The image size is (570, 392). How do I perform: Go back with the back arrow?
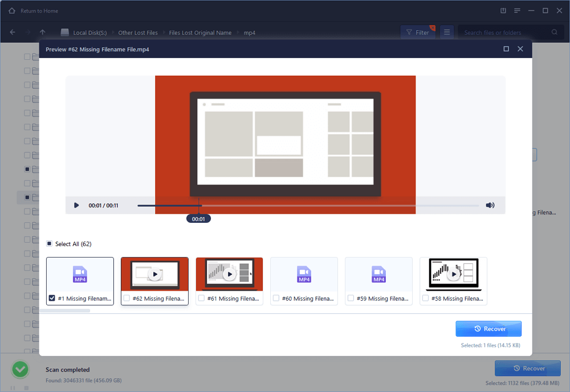point(13,32)
